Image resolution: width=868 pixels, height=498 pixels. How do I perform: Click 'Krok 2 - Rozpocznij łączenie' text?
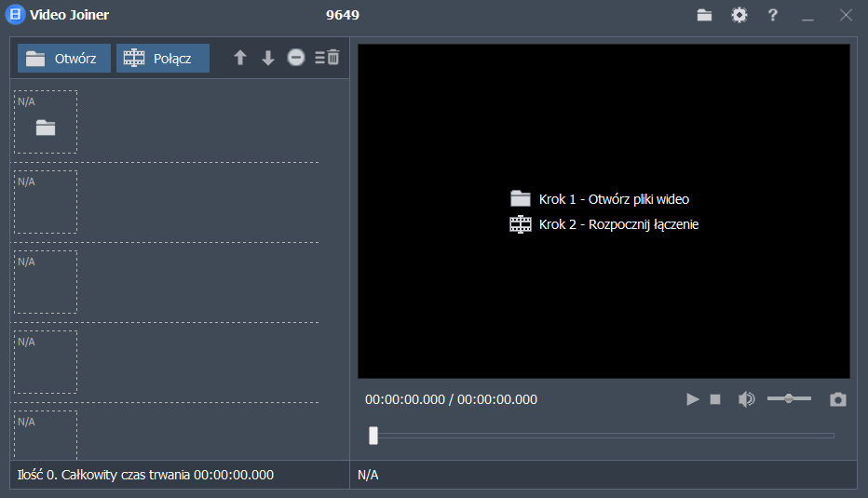pyautogui.click(x=619, y=224)
